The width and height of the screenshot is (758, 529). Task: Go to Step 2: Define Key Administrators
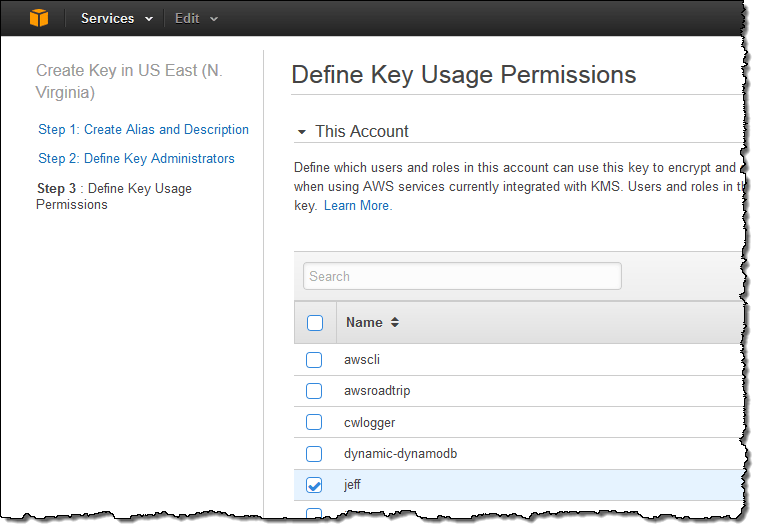pyautogui.click(x=136, y=159)
